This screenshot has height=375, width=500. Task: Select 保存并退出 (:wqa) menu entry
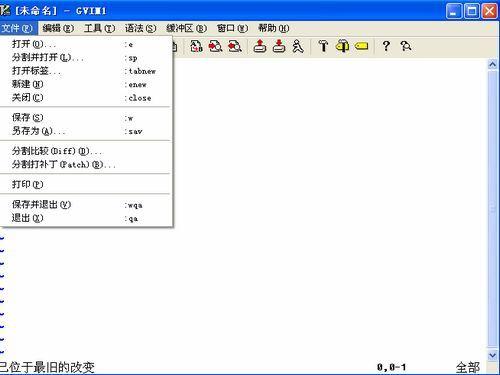86,205
